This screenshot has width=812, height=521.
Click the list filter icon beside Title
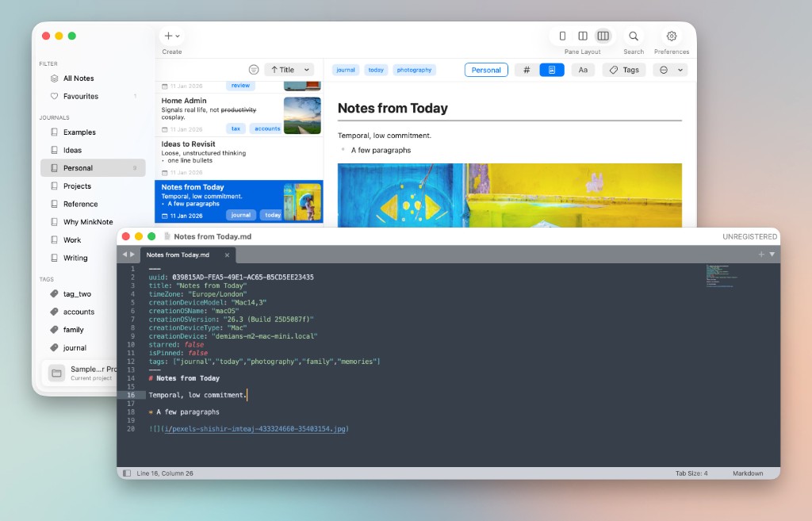pyautogui.click(x=253, y=70)
